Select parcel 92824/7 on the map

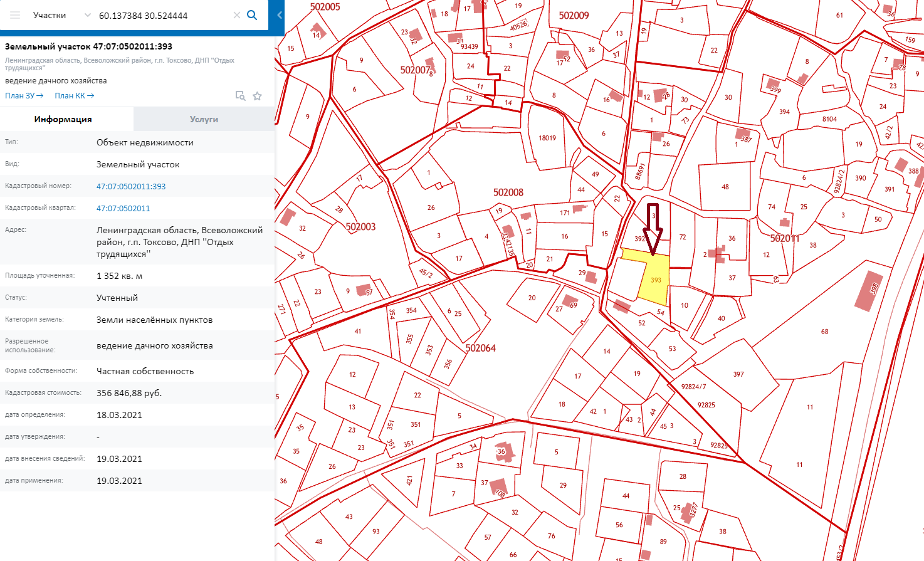click(x=694, y=387)
